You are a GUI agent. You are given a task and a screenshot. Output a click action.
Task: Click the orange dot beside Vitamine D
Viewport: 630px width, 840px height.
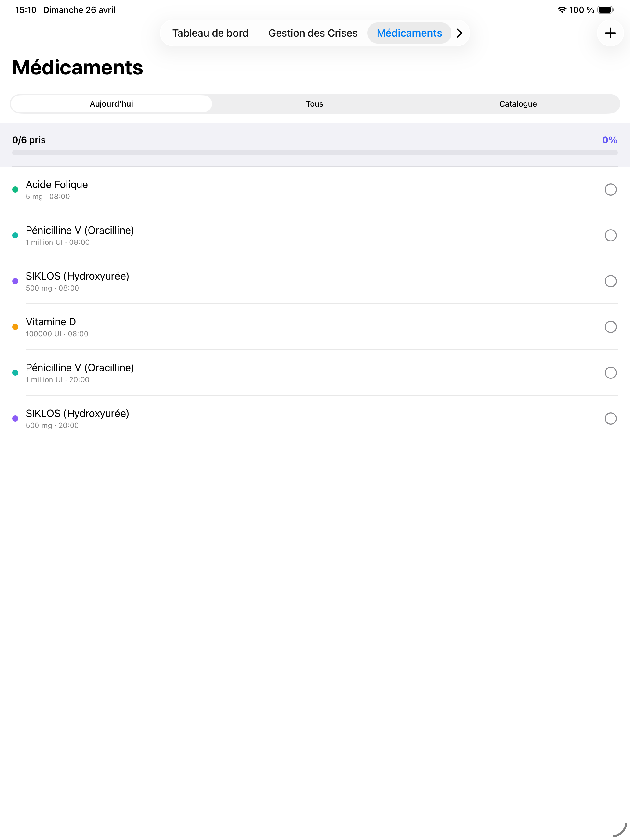click(x=15, y=327)
